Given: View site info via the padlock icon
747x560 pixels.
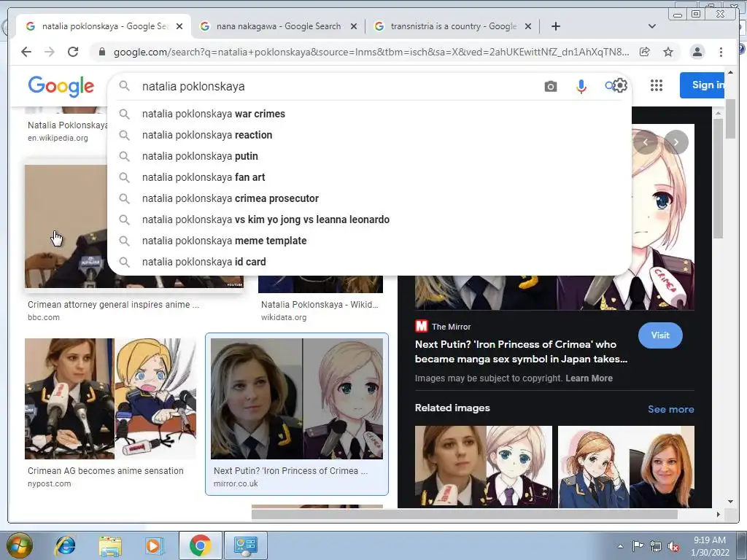Looking at the screenshot, I should point(101,52).
